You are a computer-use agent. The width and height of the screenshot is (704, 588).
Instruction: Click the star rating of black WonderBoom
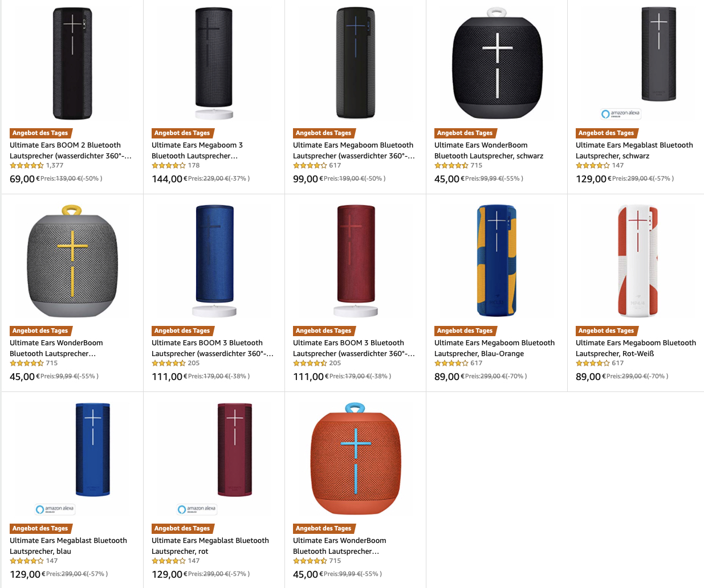coord(451,166)
